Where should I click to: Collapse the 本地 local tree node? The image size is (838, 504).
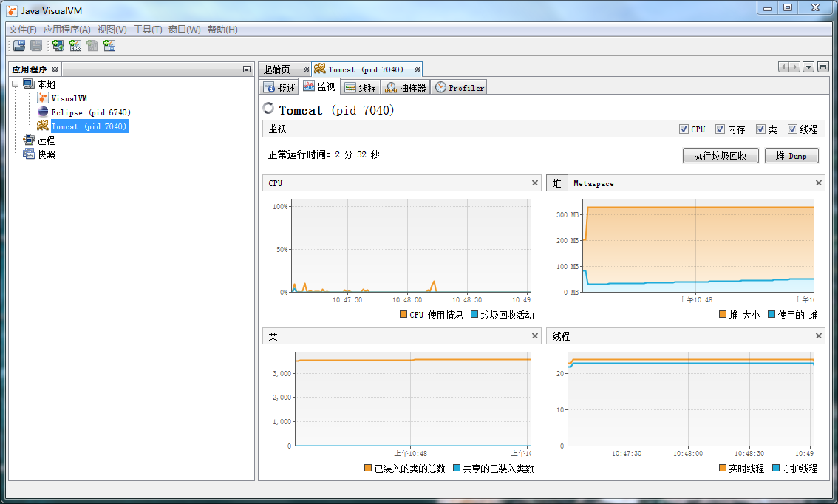click(16, 84)
